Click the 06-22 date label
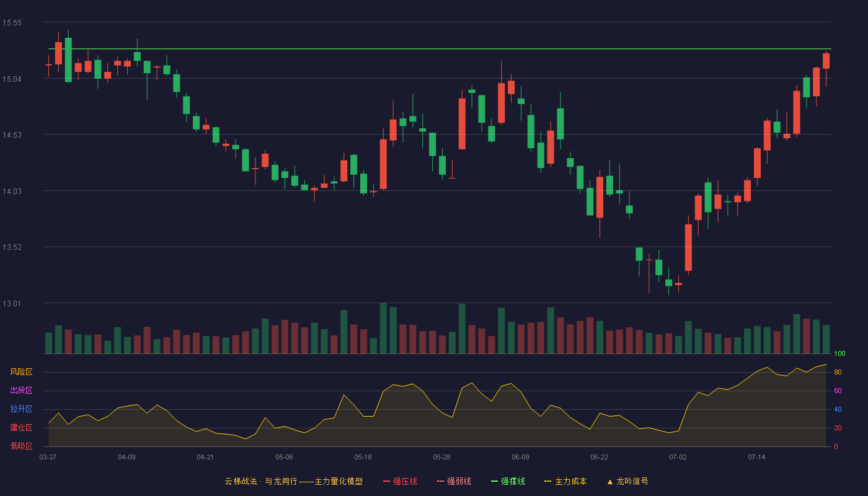This screenshot has width=868, height=496. click(599, 457)
